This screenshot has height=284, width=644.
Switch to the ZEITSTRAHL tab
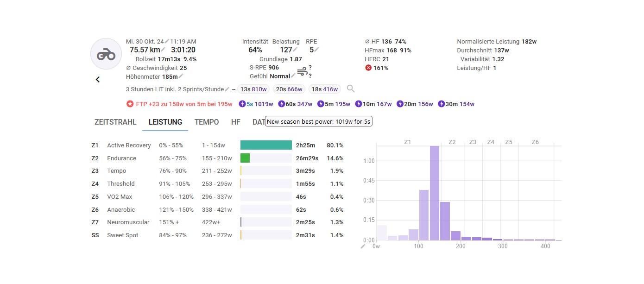tap(115, 122)
